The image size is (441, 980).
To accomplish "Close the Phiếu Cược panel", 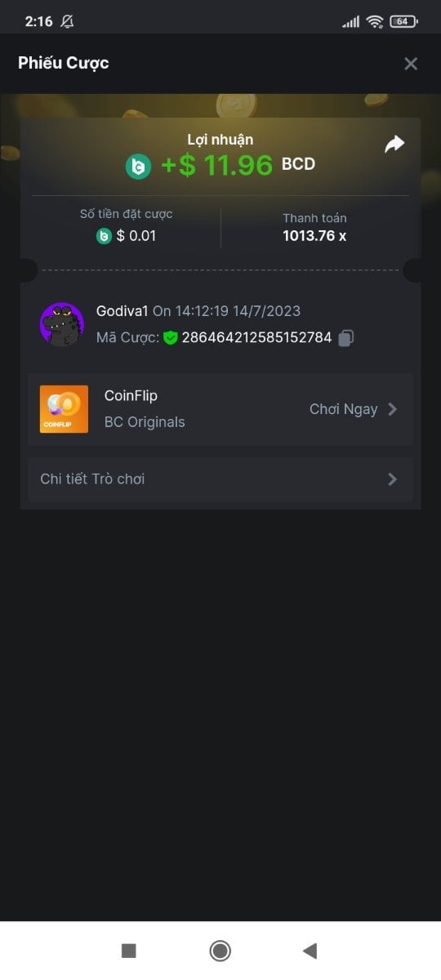I will [411, 64].
